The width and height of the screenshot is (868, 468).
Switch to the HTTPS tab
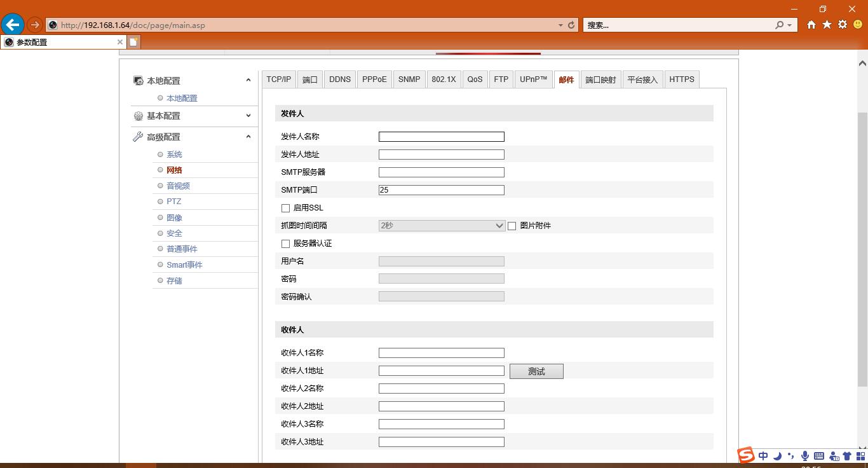pyautogui.click(x=682, y=79)
